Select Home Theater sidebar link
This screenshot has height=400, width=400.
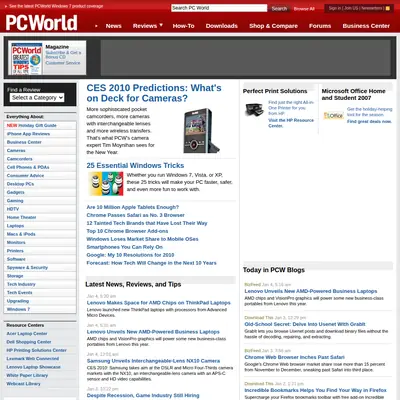21,217
